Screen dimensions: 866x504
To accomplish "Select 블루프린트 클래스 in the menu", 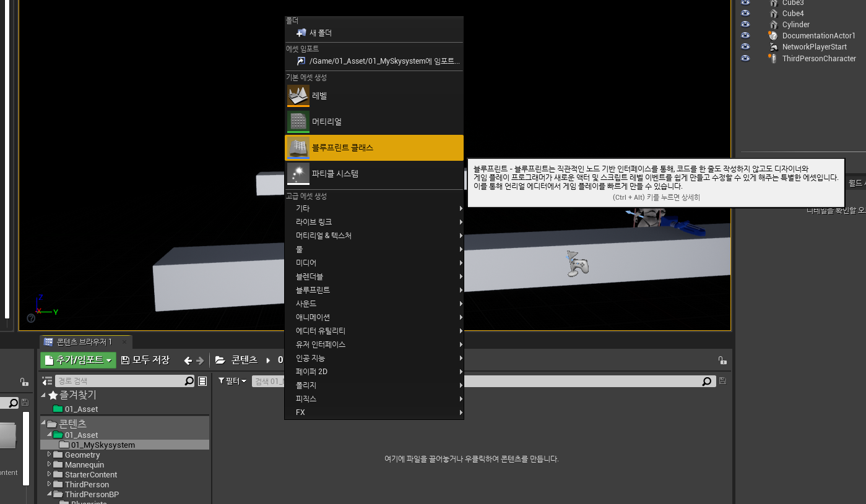I will pyautogui.click(x=374, y=148).
